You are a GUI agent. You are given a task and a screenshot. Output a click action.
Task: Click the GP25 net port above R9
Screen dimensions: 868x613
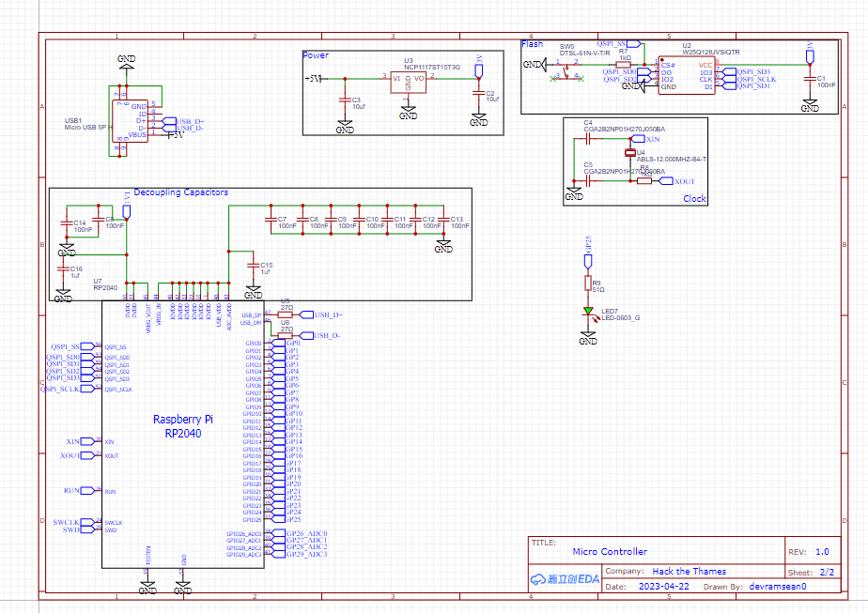click(588, 254)
